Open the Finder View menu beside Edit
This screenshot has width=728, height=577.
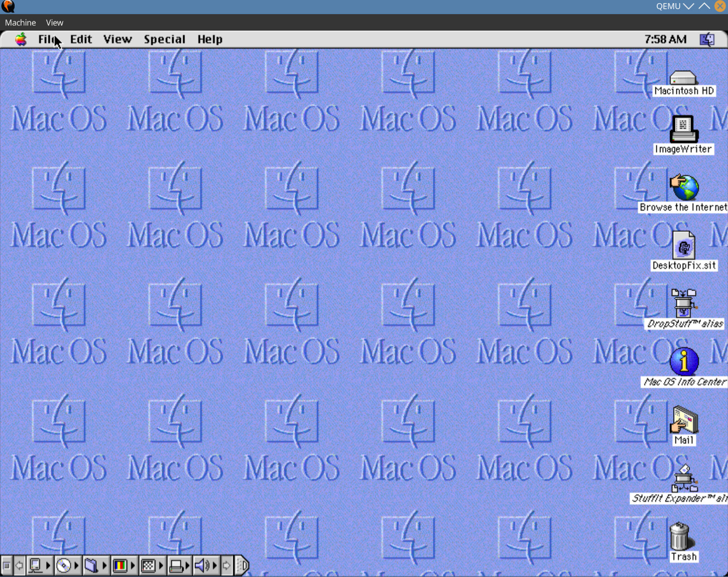coord(118,39)
